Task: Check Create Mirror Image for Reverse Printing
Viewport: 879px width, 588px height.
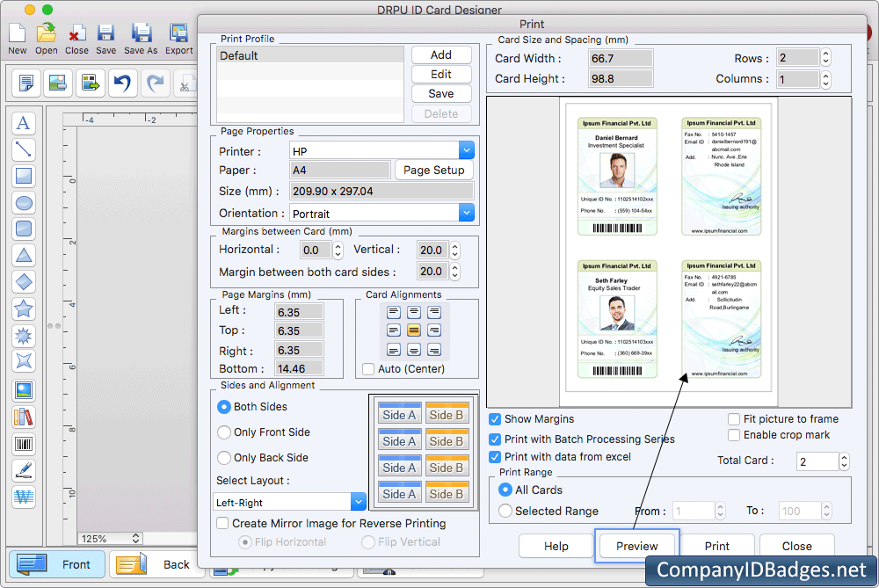Action: (222, 523)
